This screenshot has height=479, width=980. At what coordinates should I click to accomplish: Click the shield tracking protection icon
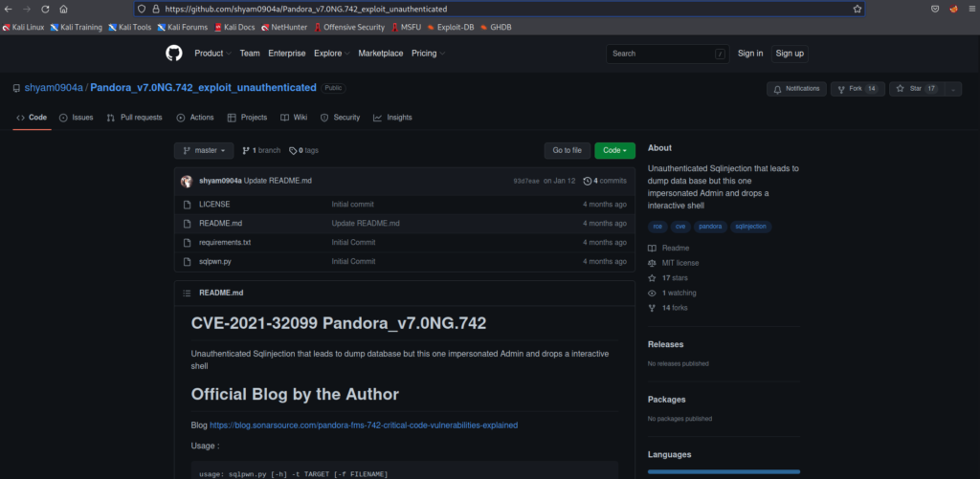[142, 10]
